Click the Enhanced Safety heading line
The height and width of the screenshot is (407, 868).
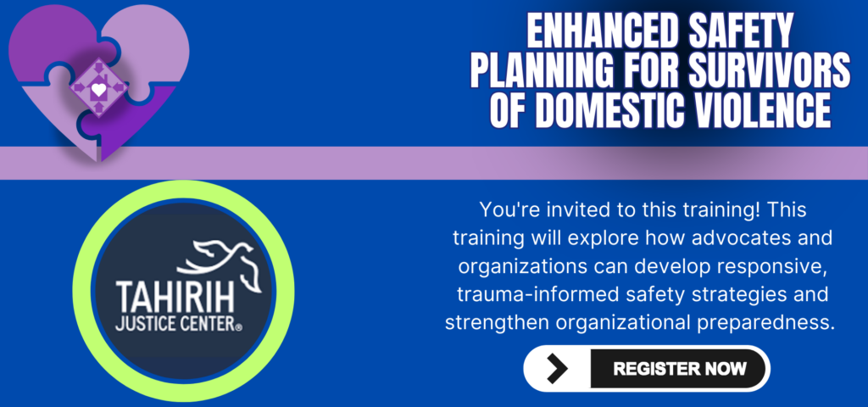click(659, 36)
